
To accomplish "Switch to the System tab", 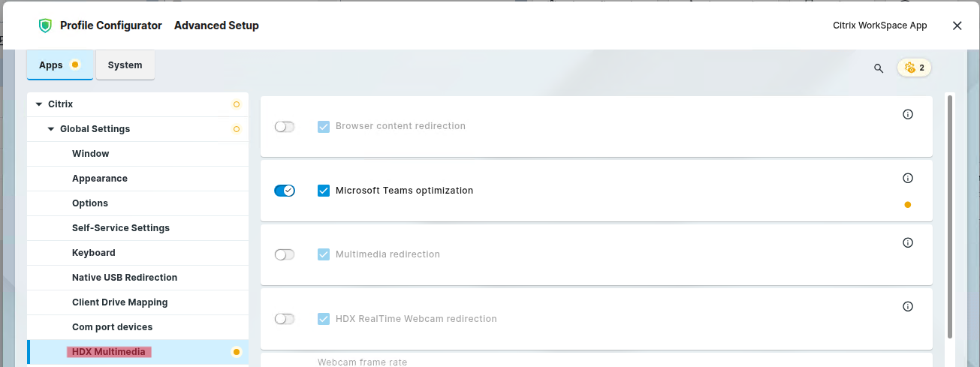I will point(125,65).
